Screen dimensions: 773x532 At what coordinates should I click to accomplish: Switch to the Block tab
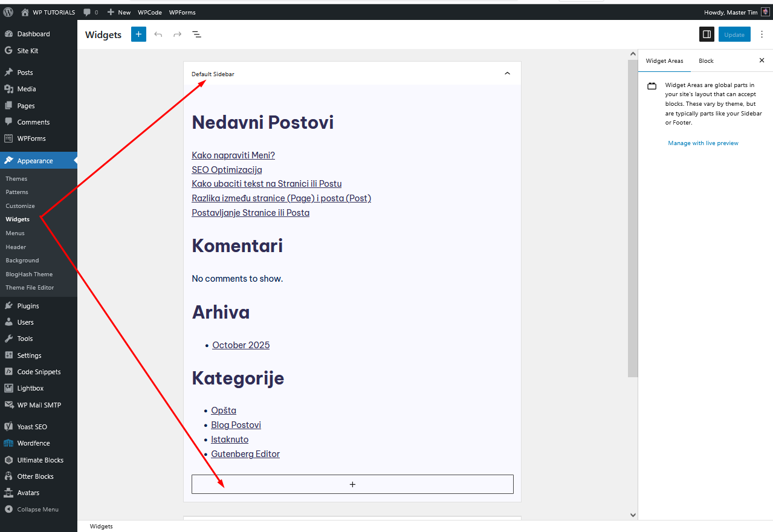coord(706,60)
